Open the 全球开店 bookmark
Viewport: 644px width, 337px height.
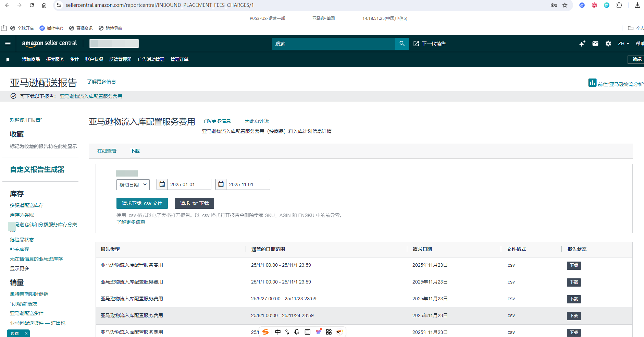pos(22,28)
